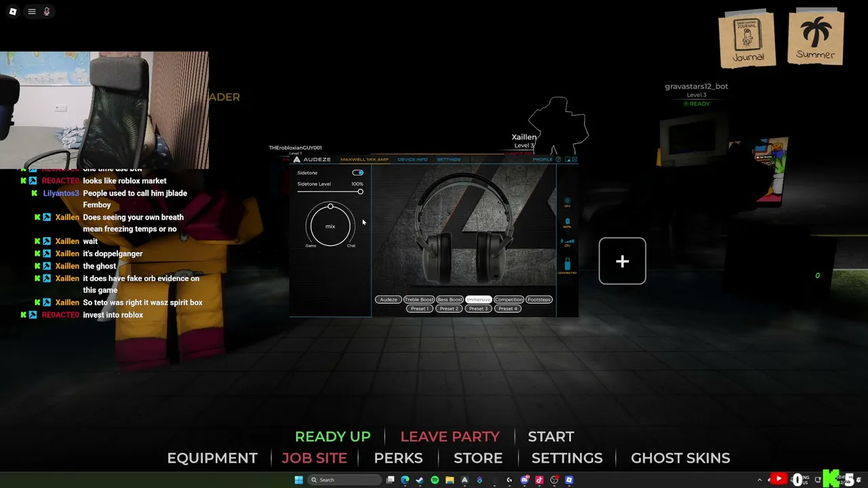Open Task View on the taskbar
The image size is (868, 488).
(390, 480)
